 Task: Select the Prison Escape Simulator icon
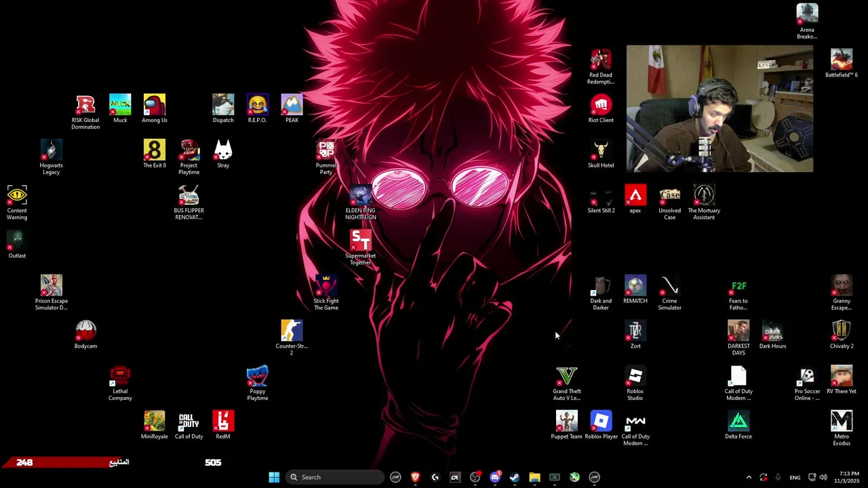coord(52,293)
